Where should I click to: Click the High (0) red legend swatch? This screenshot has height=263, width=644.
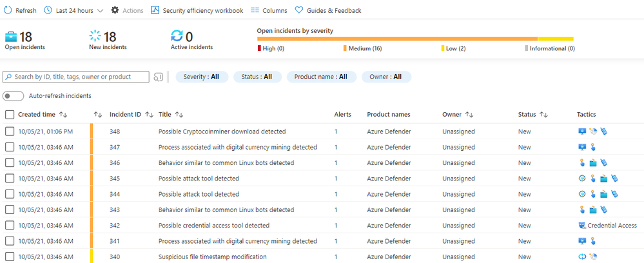click(259, 48)
